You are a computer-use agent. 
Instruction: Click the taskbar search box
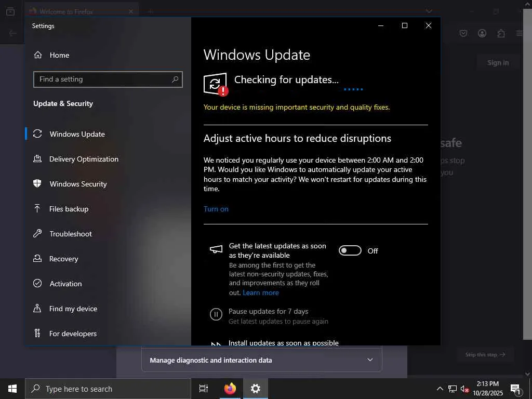click(108, 389)
